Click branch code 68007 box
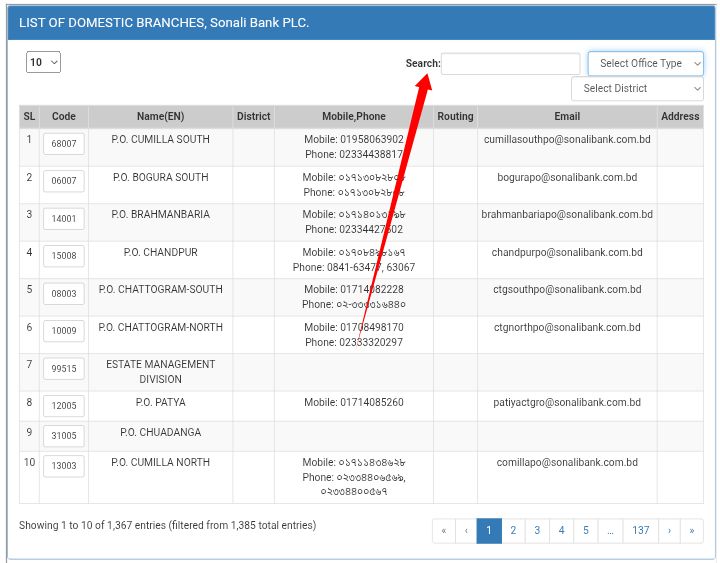 point(64,144)
